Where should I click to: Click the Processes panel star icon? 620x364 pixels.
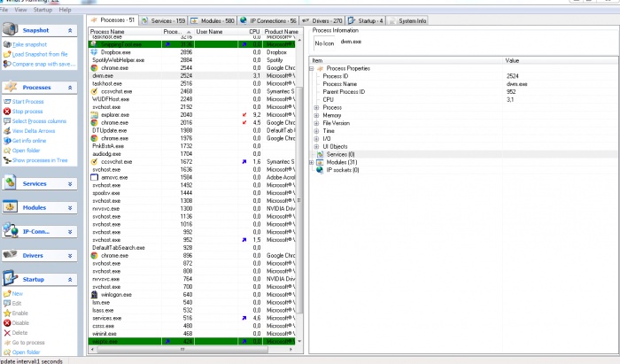pyautogui.click(x=11, y=87)
